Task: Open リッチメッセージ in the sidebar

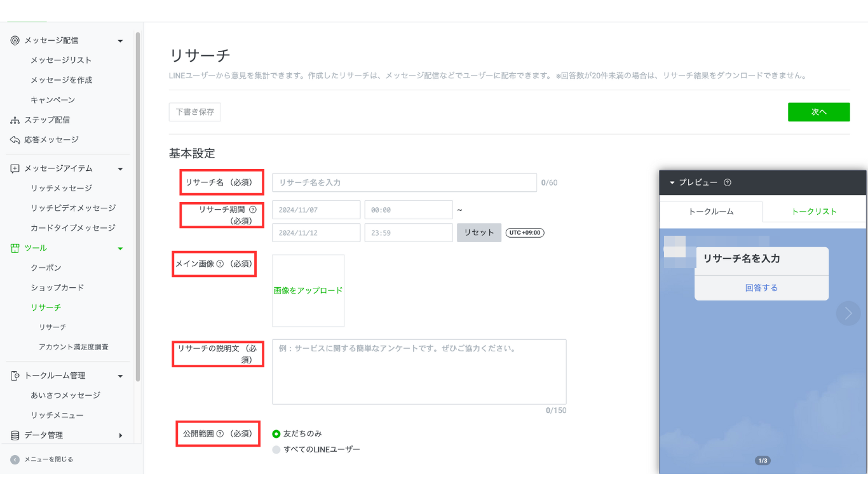Action: click(62, 188)
